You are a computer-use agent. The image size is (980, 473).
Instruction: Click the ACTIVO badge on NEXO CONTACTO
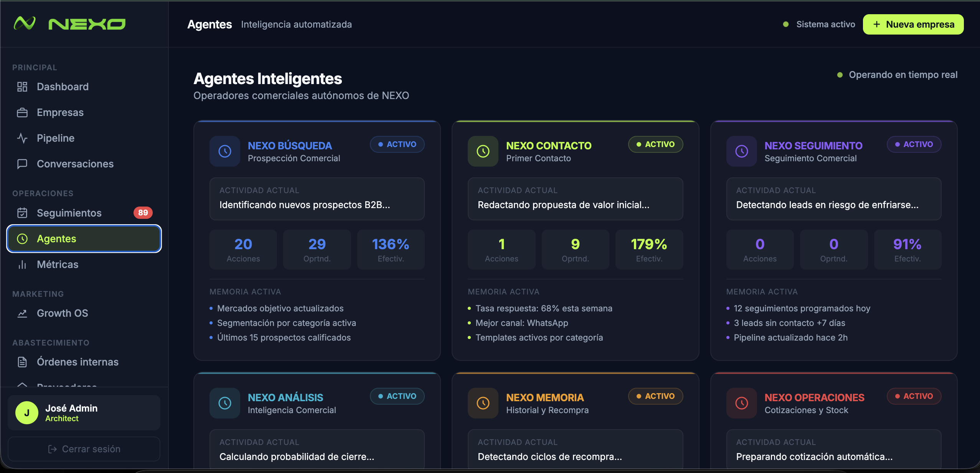click(x=655, y=144)
